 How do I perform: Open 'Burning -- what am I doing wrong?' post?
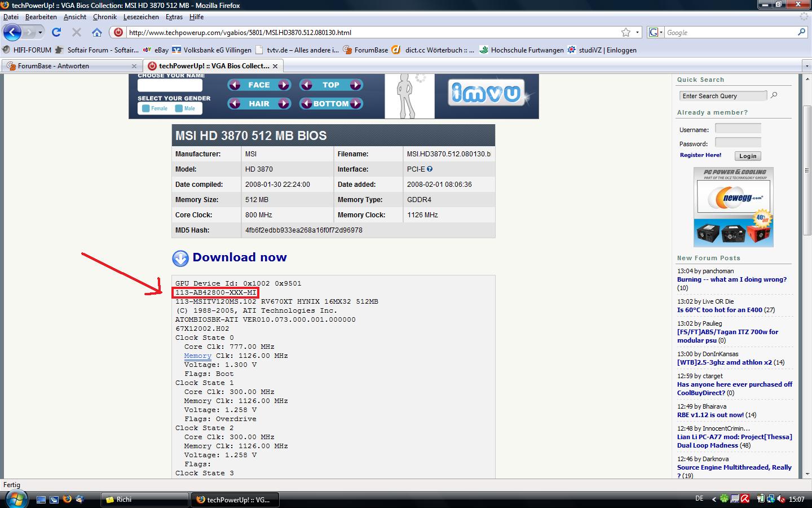tap(732, 279)
